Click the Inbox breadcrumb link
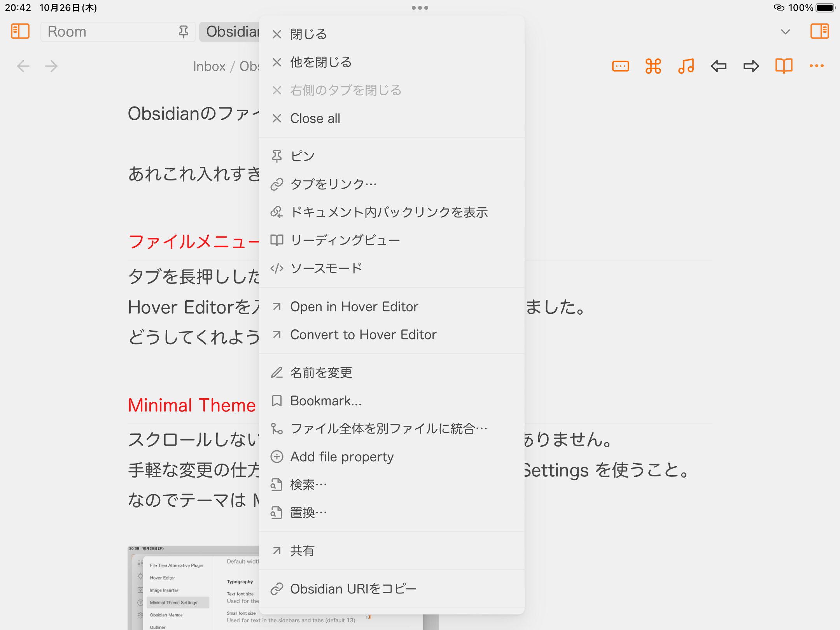This screenshot has height=630, width=840. point(209,66)
